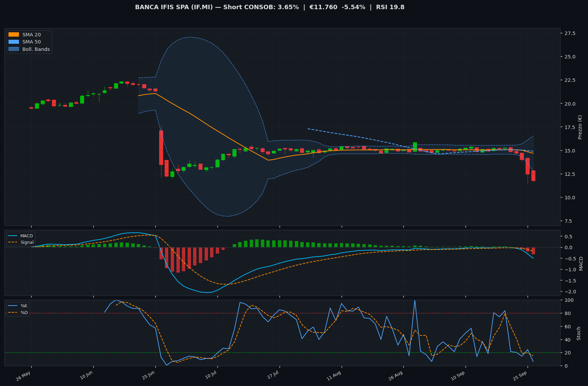Click the '26 May' date axis label
This screenshot has width=588, height=386.
tap(23, 376)
